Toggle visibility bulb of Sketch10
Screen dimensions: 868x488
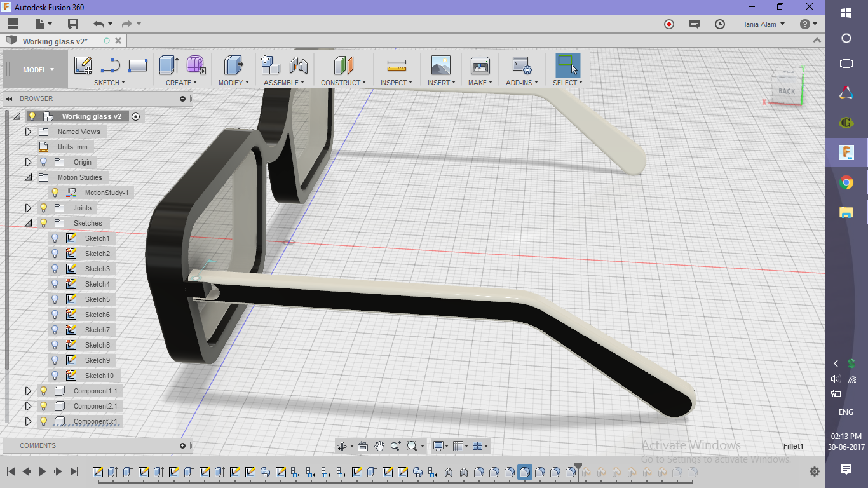click(55, 376)
